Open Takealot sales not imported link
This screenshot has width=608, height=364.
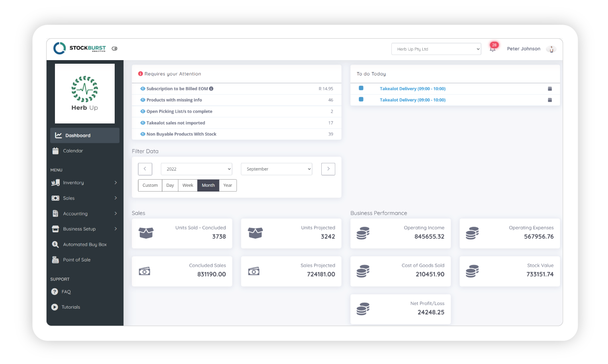(176, 123)
